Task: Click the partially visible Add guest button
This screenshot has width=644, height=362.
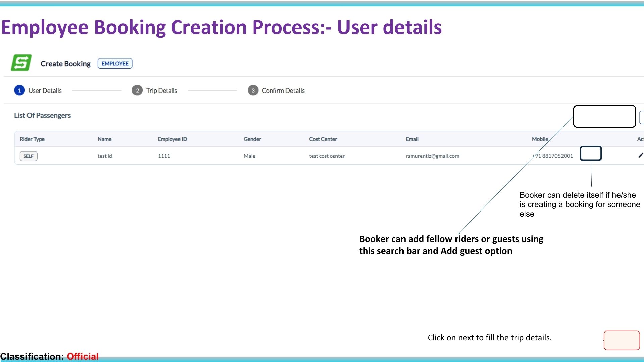Action: (641, 117)
